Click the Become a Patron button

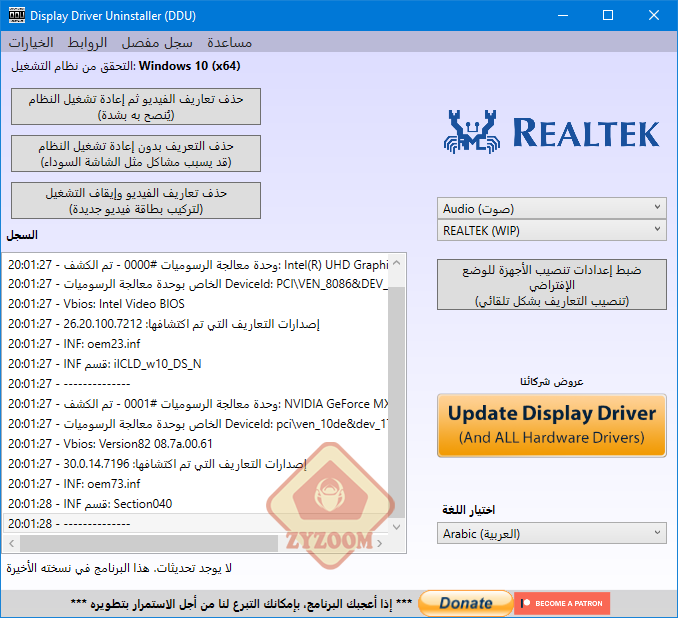click(562, 603)
